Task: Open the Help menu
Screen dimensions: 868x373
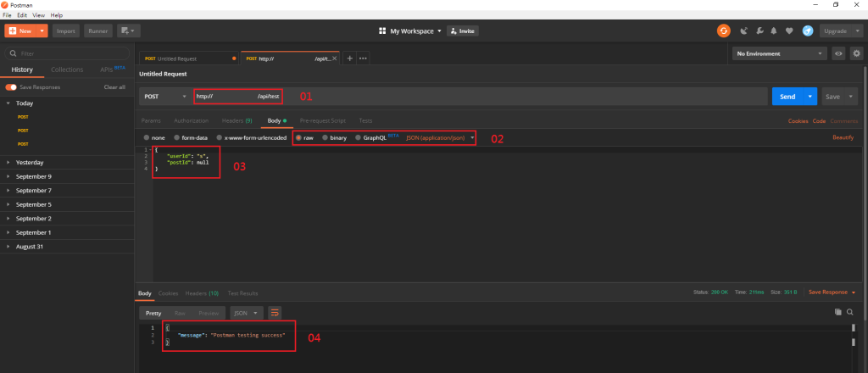Action: click(x=57, y=15)
